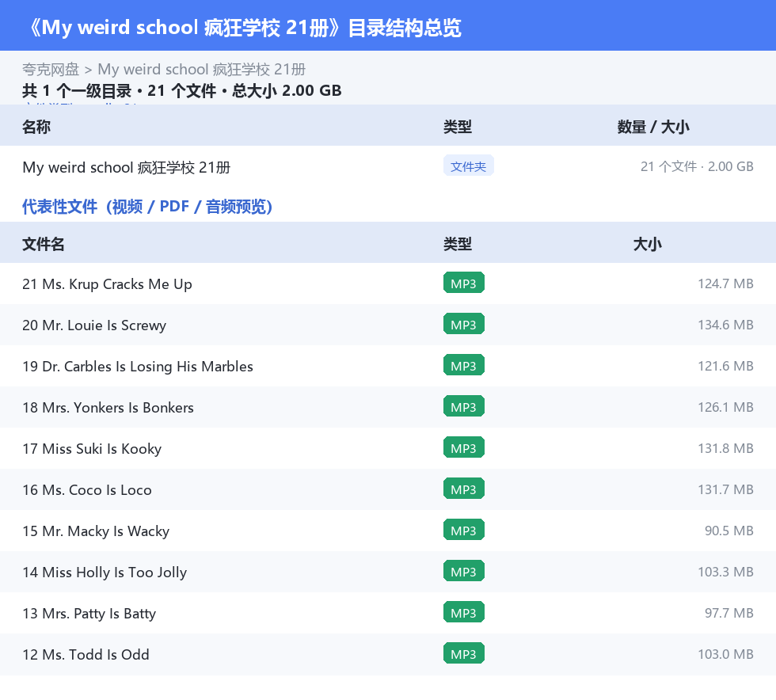Viewport: 776px width, 700px height.
Task: Click the 126.1 MB size value
Action: pos(725,407)
